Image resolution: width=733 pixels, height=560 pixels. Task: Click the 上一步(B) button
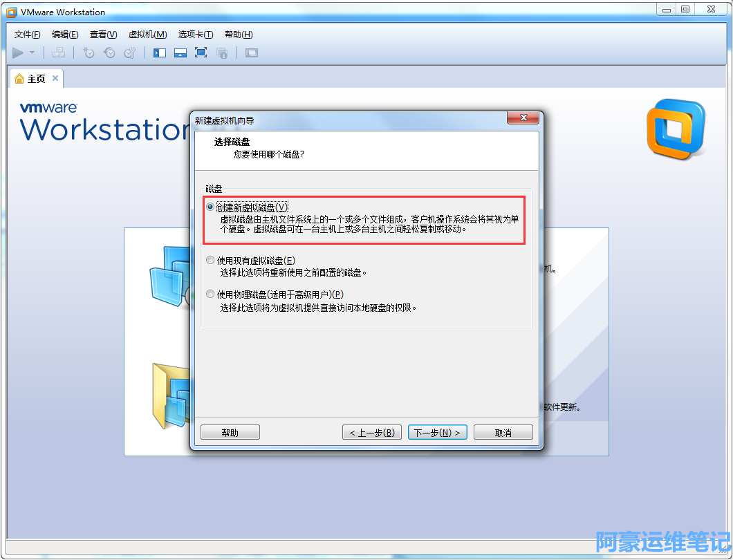[x=372, y=432]
